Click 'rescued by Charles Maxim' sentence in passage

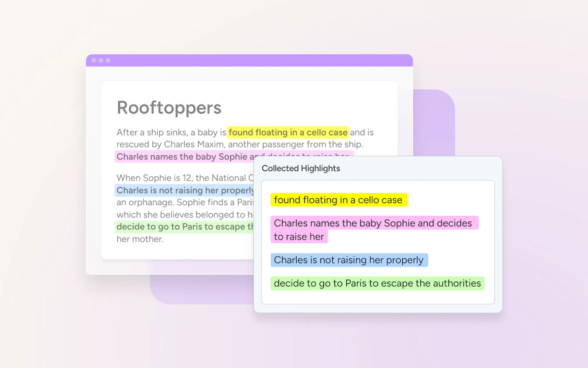(x=240, y=144)
